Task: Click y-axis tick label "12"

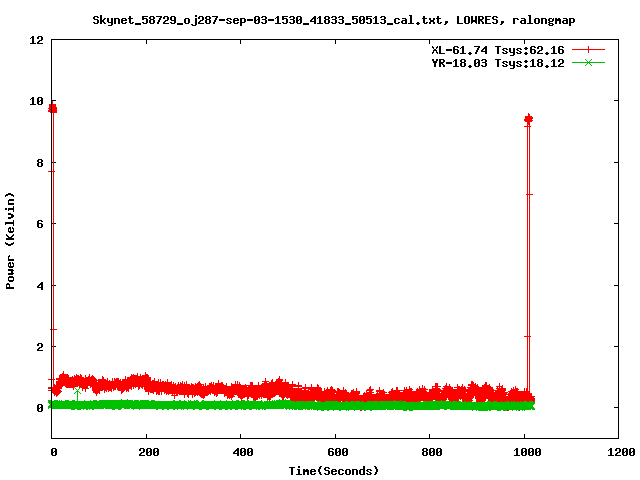Action: tap(36, 40)
